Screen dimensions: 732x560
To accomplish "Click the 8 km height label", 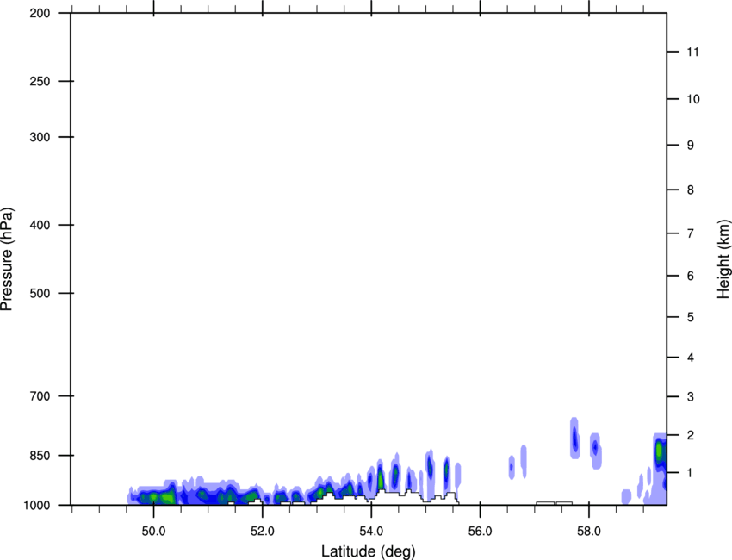I will click(x=691, y=190).
